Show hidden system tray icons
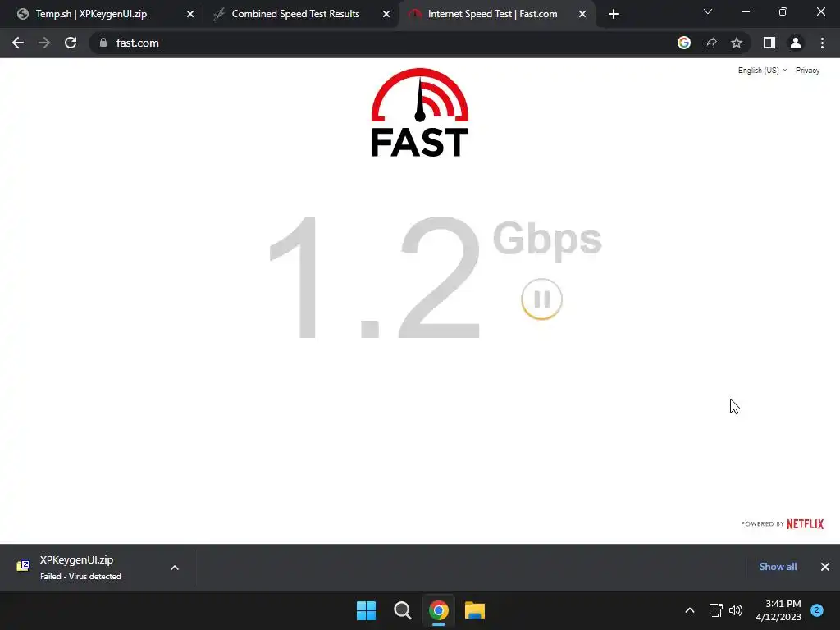 coord(690,610)
